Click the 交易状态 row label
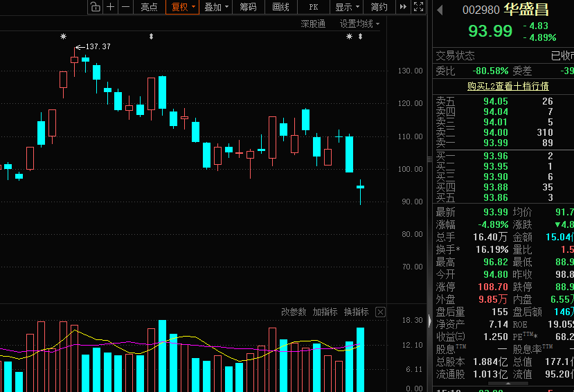 click(455, 55)
